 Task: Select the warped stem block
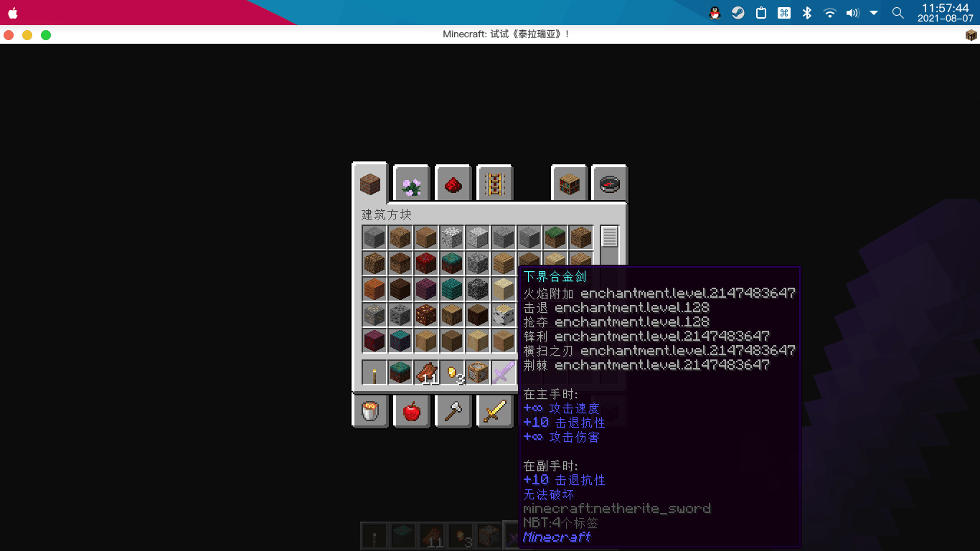400,341
